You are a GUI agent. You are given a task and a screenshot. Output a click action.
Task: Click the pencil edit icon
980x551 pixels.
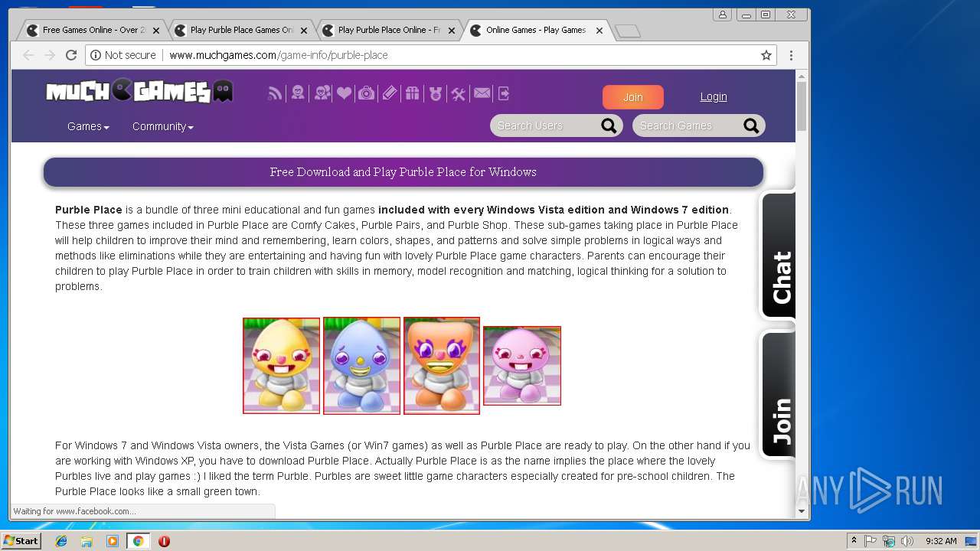pyautogui.click(x=390, y=93)
